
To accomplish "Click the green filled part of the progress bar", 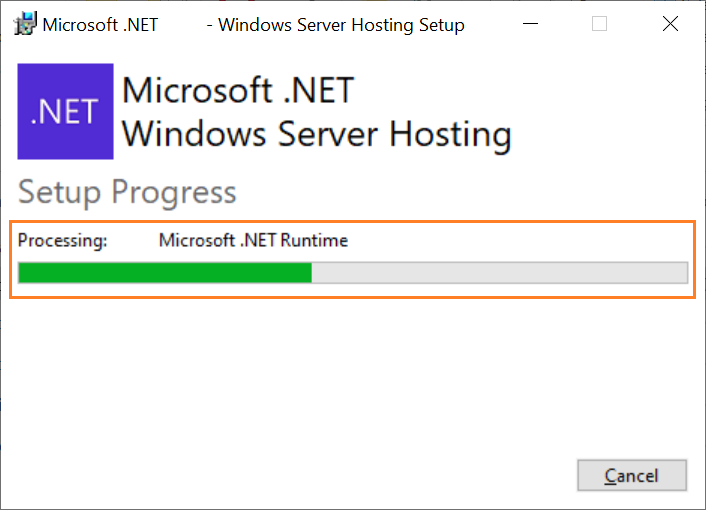I will (165, 273).
